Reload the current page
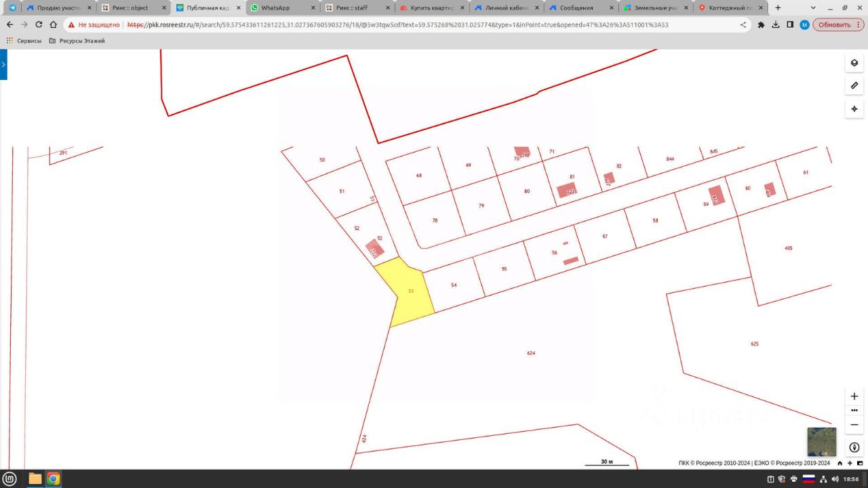This screenshot has height=488, width=868. [x=39, y=24]
